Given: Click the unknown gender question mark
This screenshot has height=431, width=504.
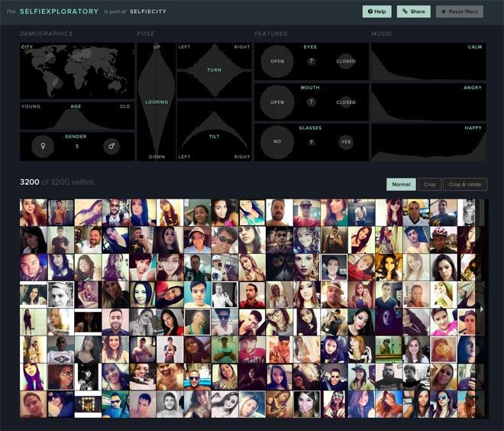Looking at the screenshot, I should click(x=76, y=146).
